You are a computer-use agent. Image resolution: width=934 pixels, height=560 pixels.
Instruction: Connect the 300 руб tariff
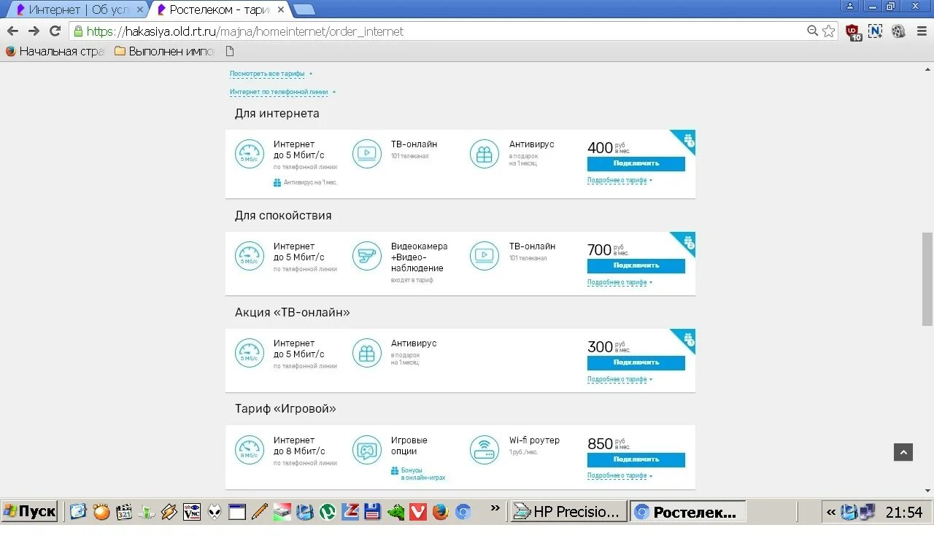pyautogui.click(x=636, y=363)
